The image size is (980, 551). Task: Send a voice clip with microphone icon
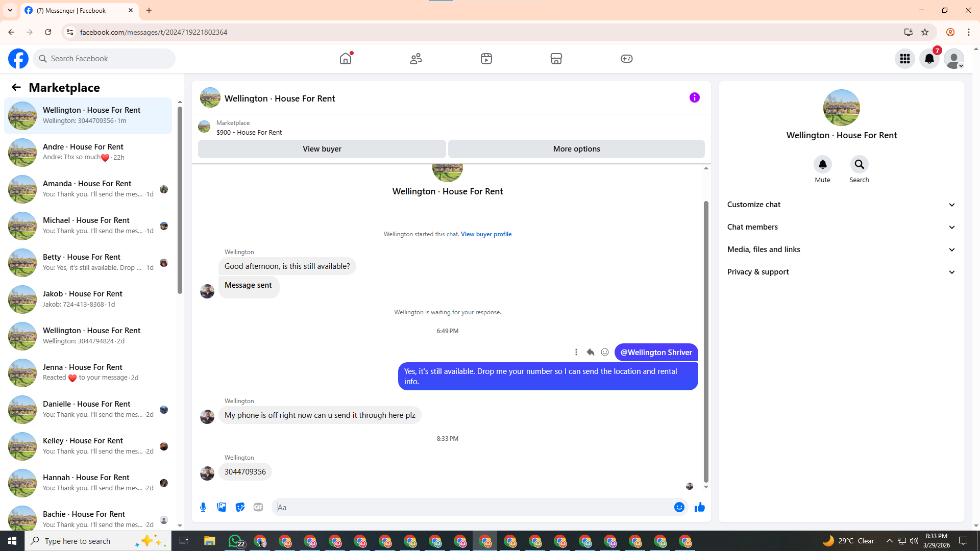pos(203,507)
